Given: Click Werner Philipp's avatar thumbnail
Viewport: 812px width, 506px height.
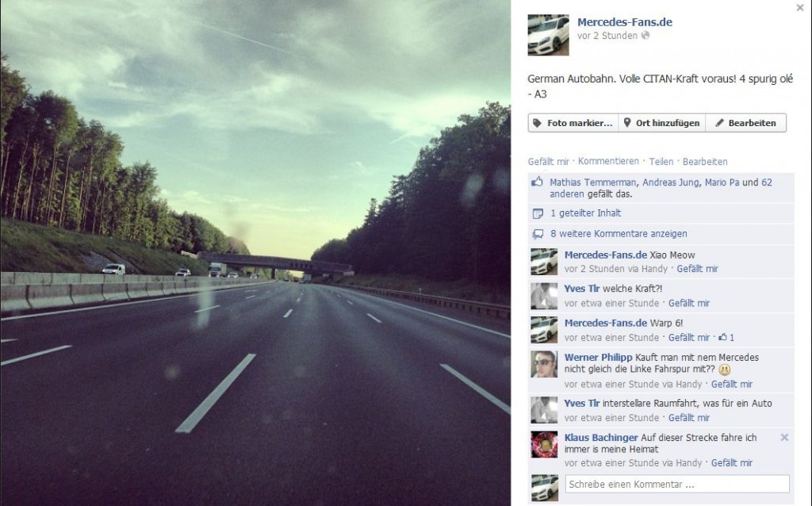Looking at the screenshot, I should (544, 364).
